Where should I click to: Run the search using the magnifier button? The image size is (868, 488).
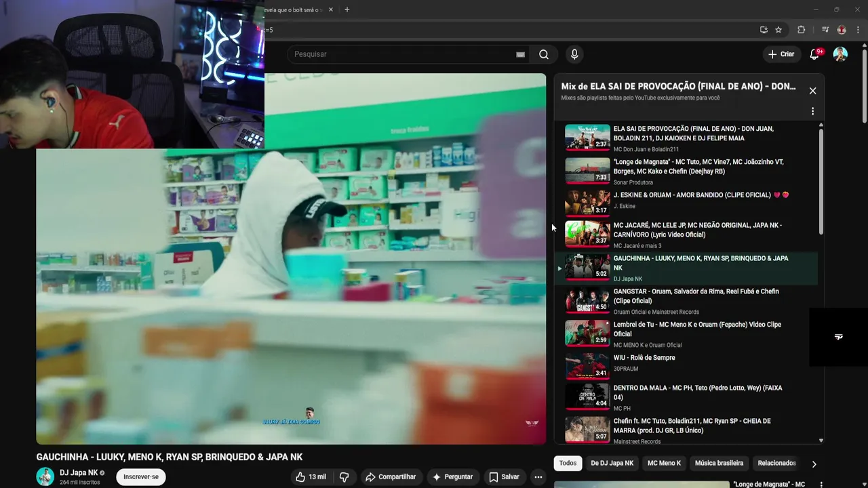coord(544,54)
